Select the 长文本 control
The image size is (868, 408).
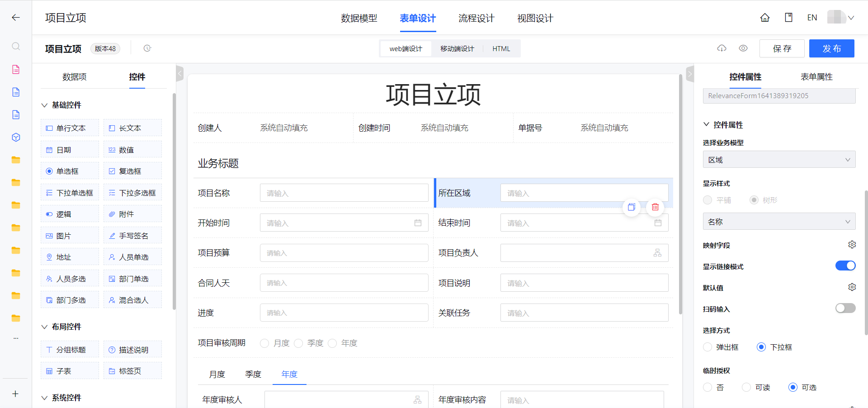pyautogui.click(x=132, y=128)
